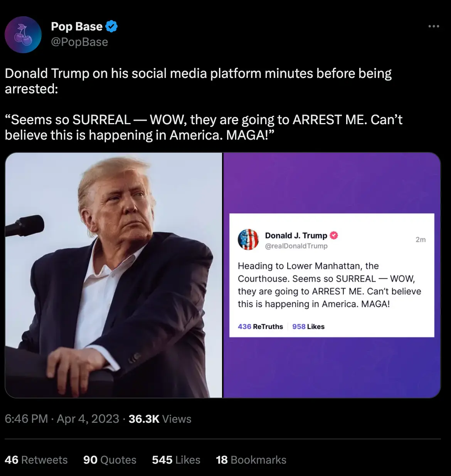Open the 46 Retweets list
451x476 pixels.
pos(37,460)
